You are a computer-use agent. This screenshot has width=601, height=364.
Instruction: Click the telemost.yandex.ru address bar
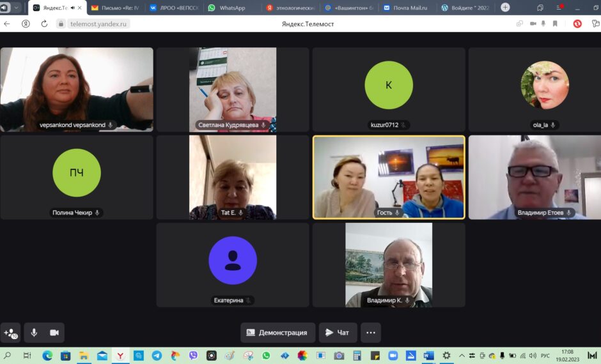(98, 24)
